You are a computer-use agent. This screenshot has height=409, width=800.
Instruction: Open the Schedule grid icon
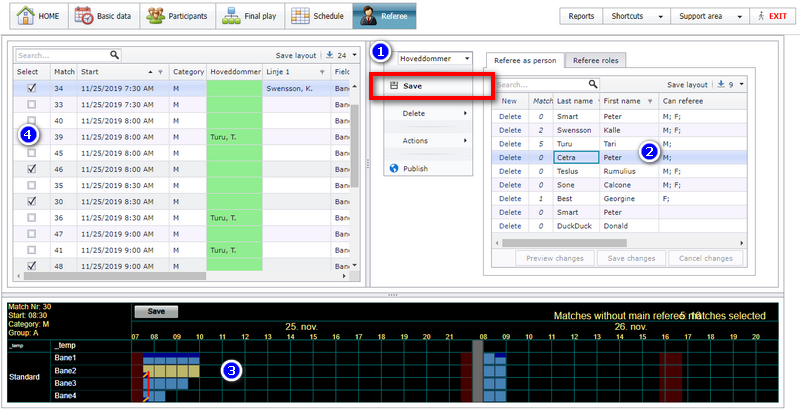[x=300, y=16]
